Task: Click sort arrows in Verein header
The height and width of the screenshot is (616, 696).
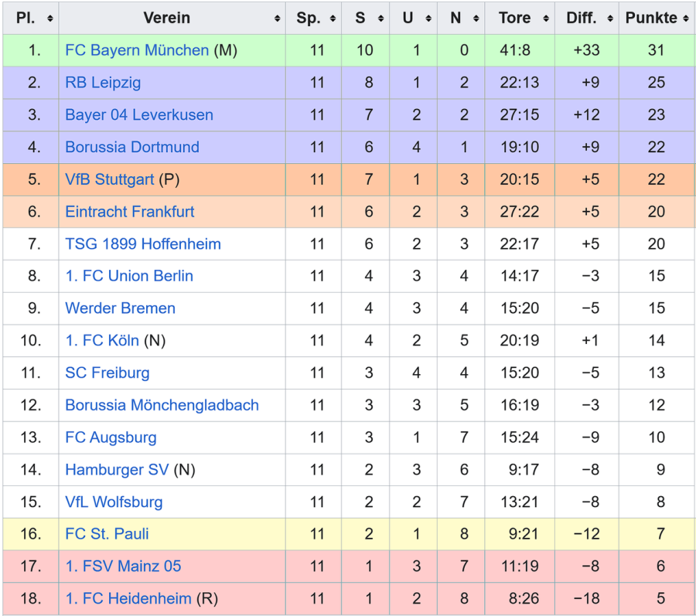Action: [278, 19]
